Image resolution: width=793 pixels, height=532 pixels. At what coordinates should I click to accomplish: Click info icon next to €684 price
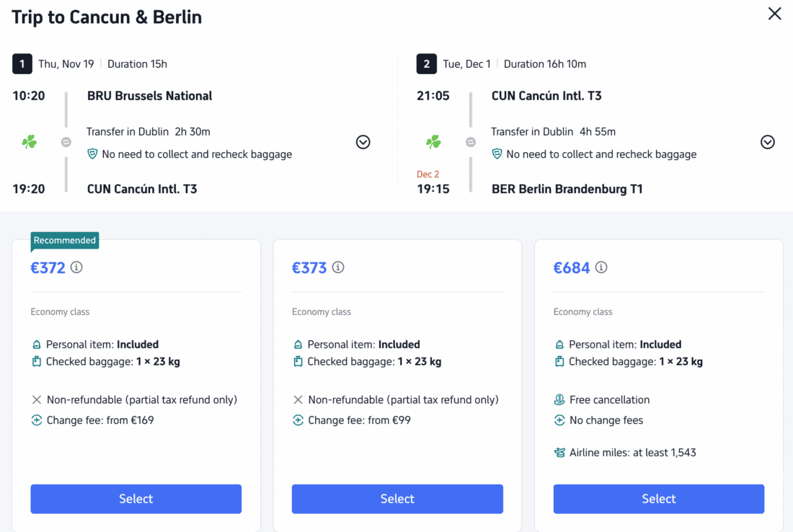pos(601,267)
